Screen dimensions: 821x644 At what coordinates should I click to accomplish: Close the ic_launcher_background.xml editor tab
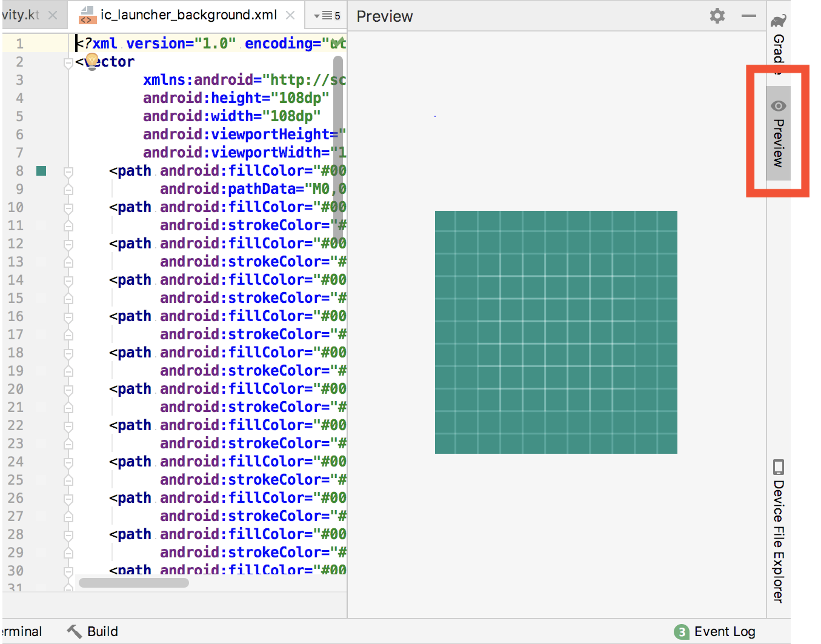[x=291, y=15]
